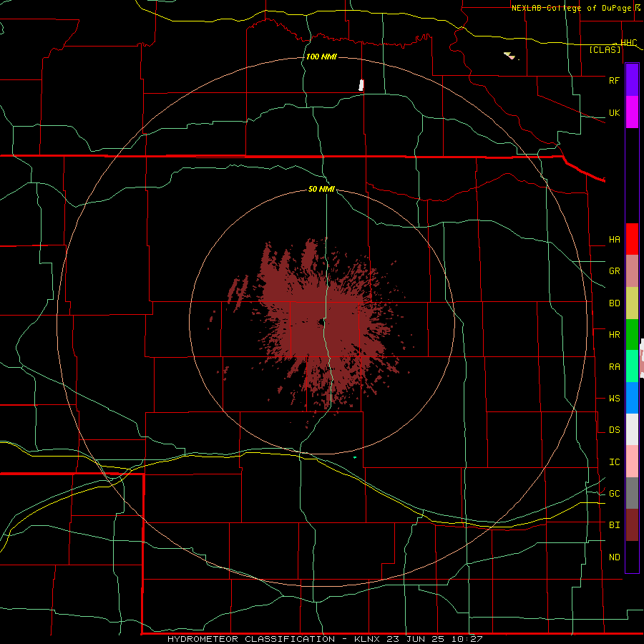This screenshot has height=644, width=644.
Task: Click the 'BD' legend label
Action: [x=614, y=303]
